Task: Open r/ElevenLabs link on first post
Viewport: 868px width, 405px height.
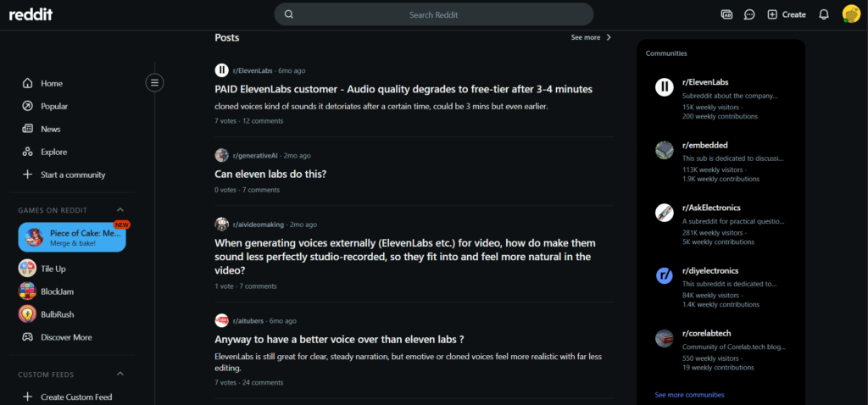Action: coord(253,71)
